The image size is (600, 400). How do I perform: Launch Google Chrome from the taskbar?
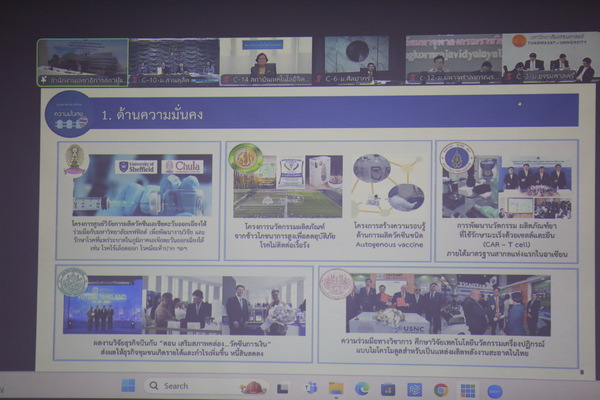coord(441,390)
